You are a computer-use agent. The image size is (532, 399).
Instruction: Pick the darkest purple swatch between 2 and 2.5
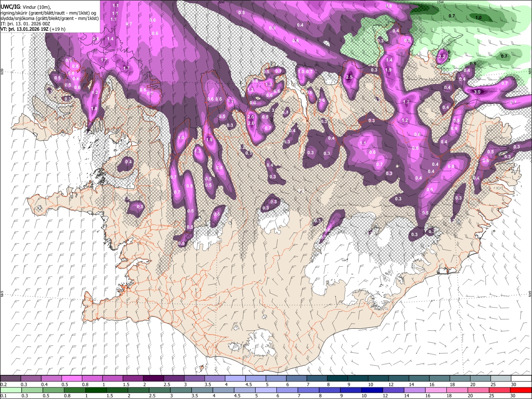click(x=153, y=378)
